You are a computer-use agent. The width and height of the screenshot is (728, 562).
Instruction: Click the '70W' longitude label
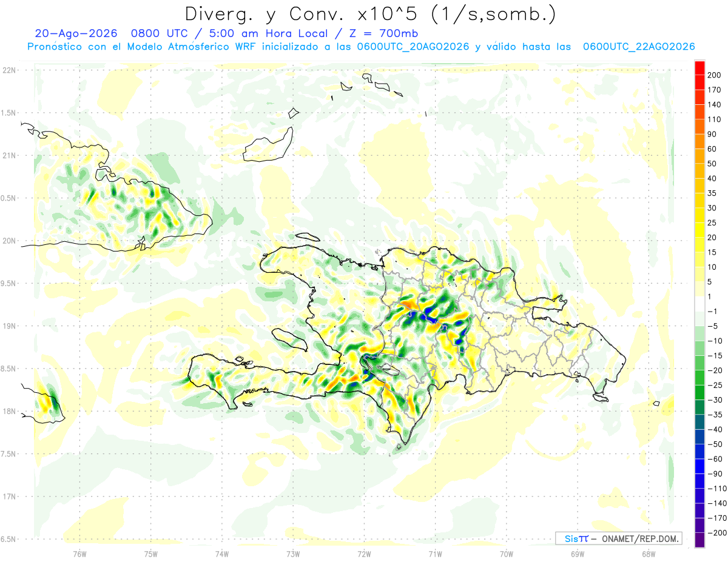(507, 554)
